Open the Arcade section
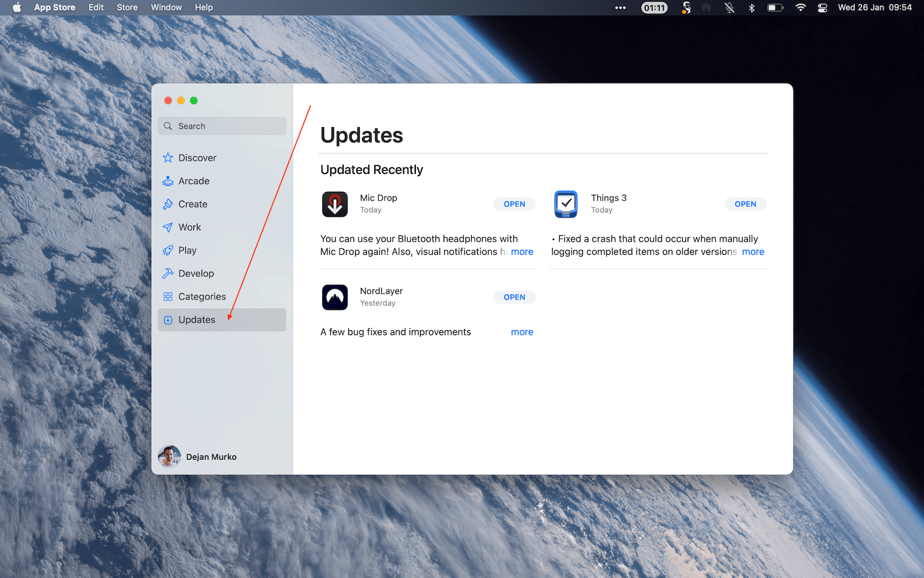Viewport: 924px width, 578px height. (x=193, y=180)
